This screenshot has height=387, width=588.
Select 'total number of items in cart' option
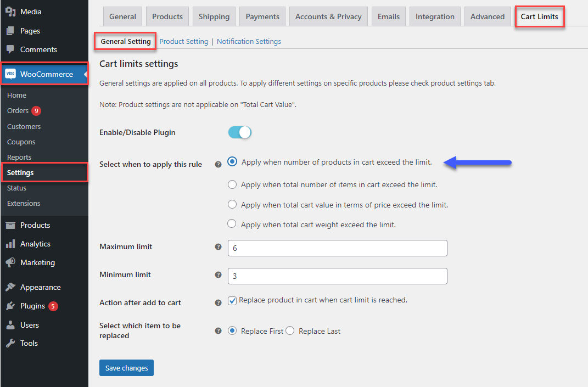point(232,184)
